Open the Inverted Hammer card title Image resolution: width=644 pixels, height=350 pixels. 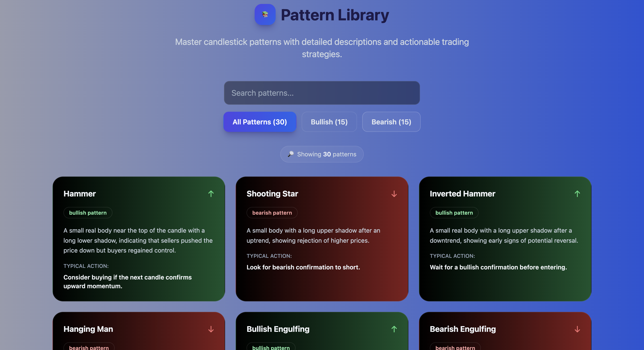coord(462,194)
